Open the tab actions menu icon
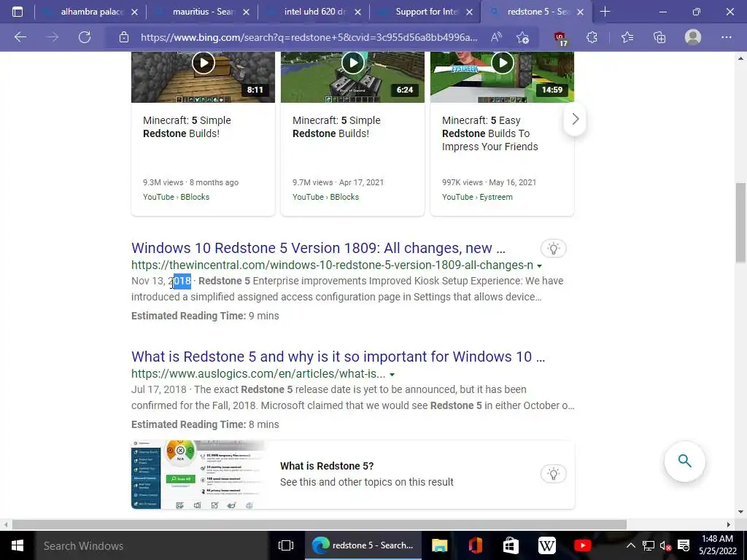 [x=18, y=12]
